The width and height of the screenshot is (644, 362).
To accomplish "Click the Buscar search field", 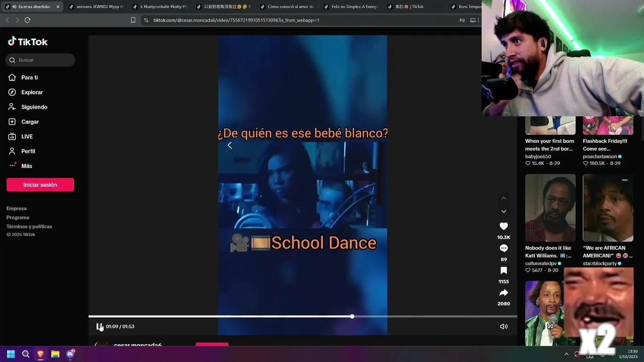I will tap(40, 60).
